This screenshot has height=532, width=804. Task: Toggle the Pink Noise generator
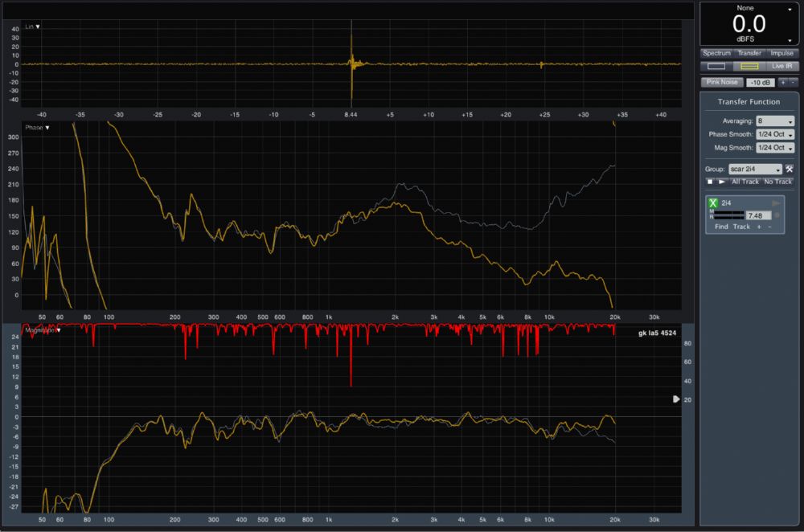[x=721, y=82]
